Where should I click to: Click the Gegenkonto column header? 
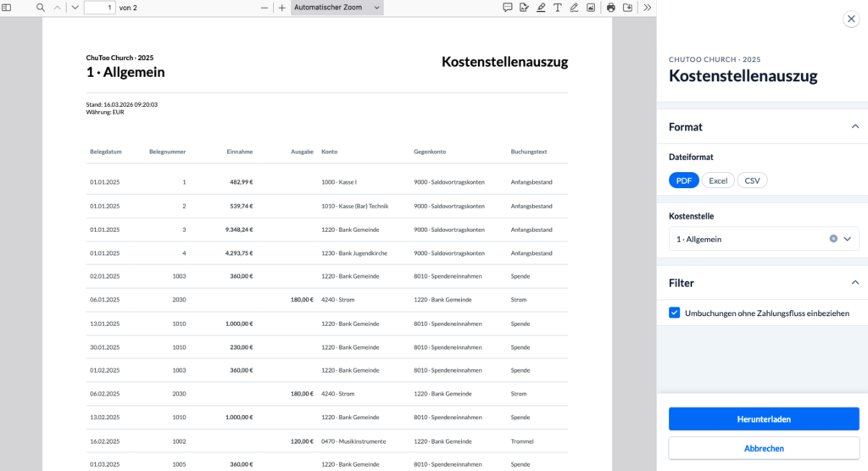pos(430,152)
